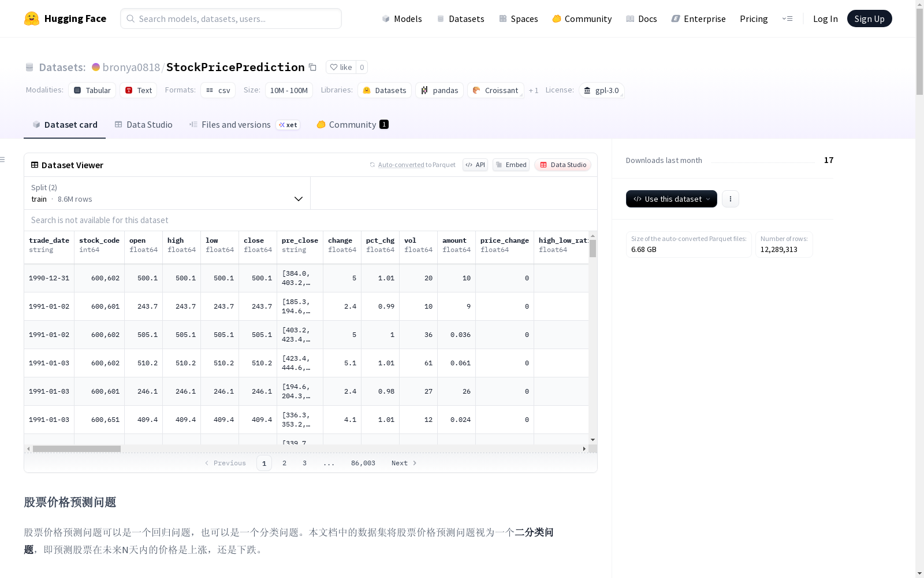This screenshot has height=578, width=924.
Task: Like the StockPricePrediction dataset
Action: (x=341, y=67)
